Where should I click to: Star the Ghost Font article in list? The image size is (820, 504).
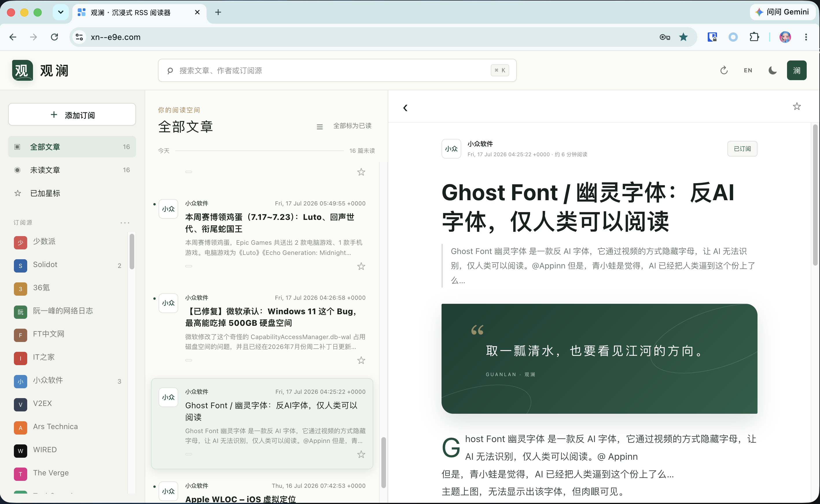tap(361, 454)
